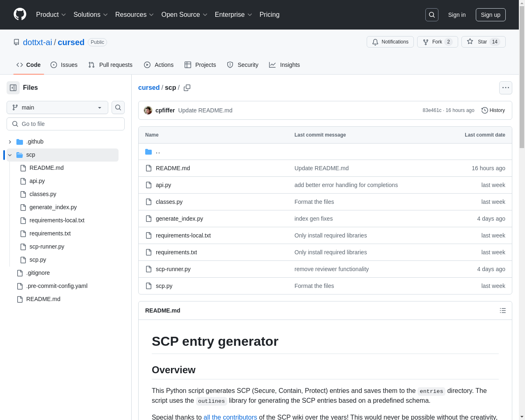
Task: Open README outline list icon
Action: tap(503, 310)
